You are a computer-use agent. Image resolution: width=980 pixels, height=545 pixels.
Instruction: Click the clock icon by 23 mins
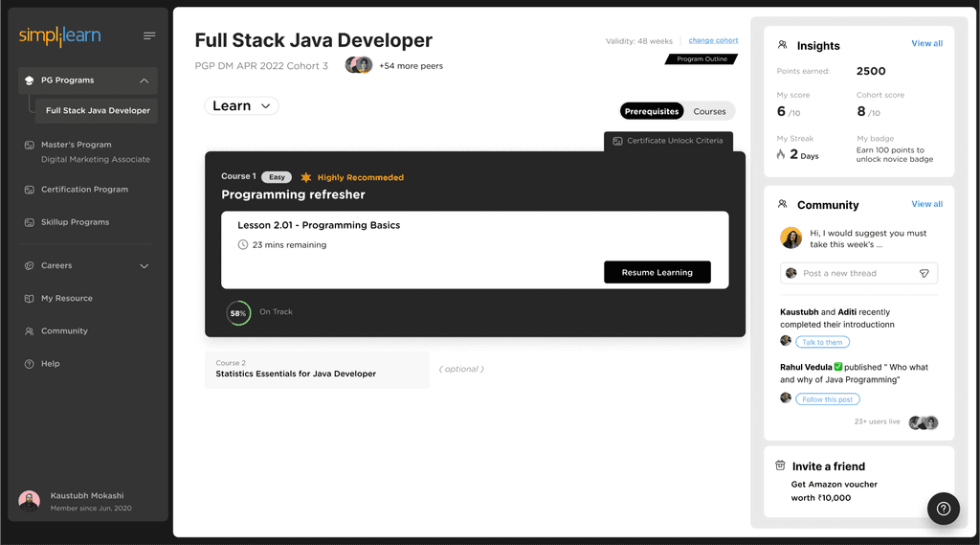[x=242, y=244]
